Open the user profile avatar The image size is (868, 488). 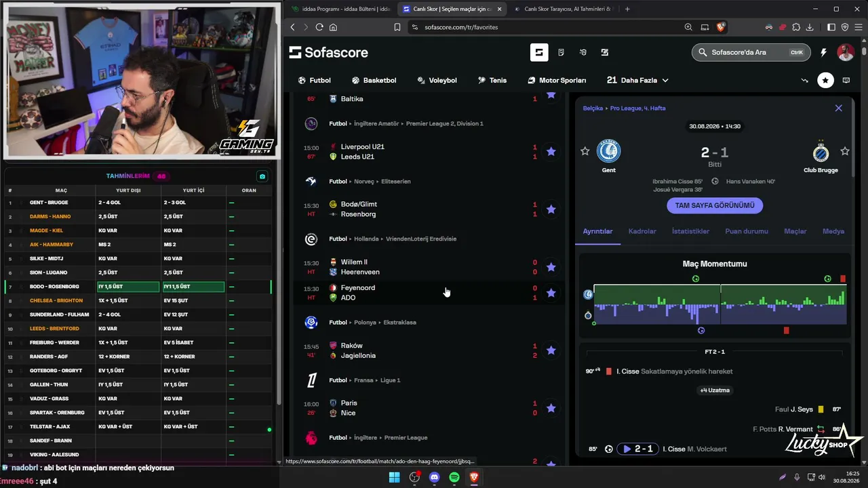click(845, 52)
